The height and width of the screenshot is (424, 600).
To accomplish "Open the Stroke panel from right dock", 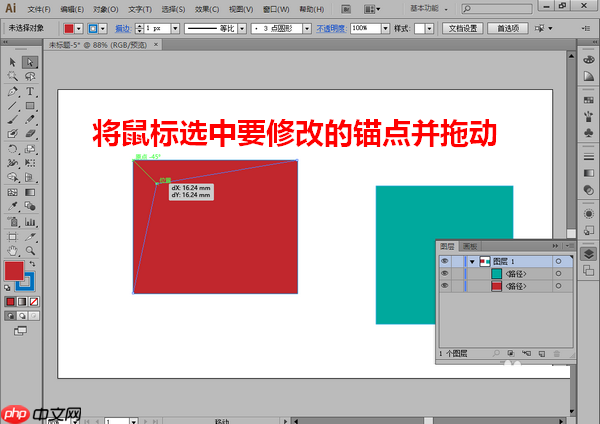I will tap(589, 157).
